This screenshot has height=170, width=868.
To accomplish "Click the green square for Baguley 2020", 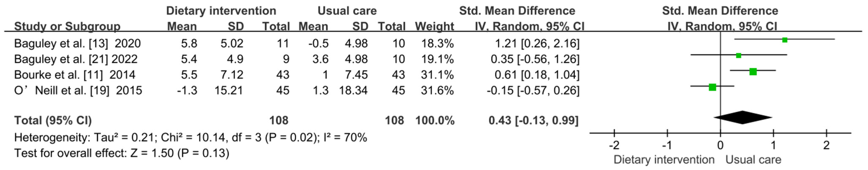I will (785, 40).
